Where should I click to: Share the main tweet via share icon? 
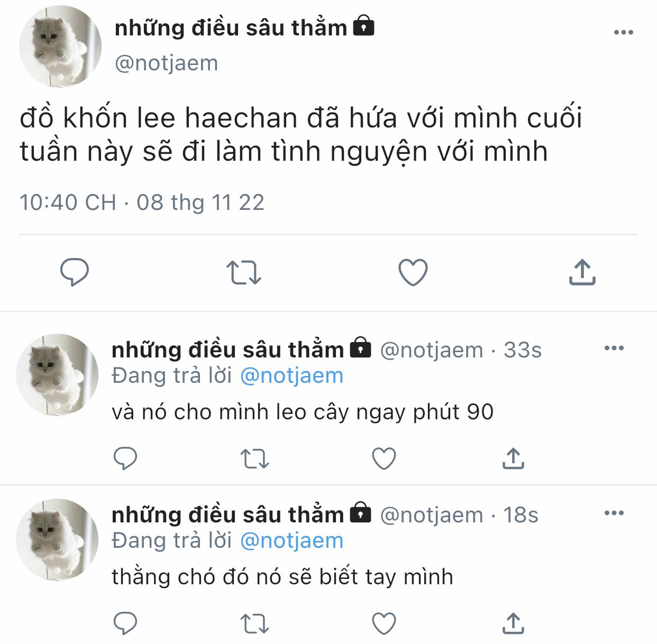tap(582, 272)
